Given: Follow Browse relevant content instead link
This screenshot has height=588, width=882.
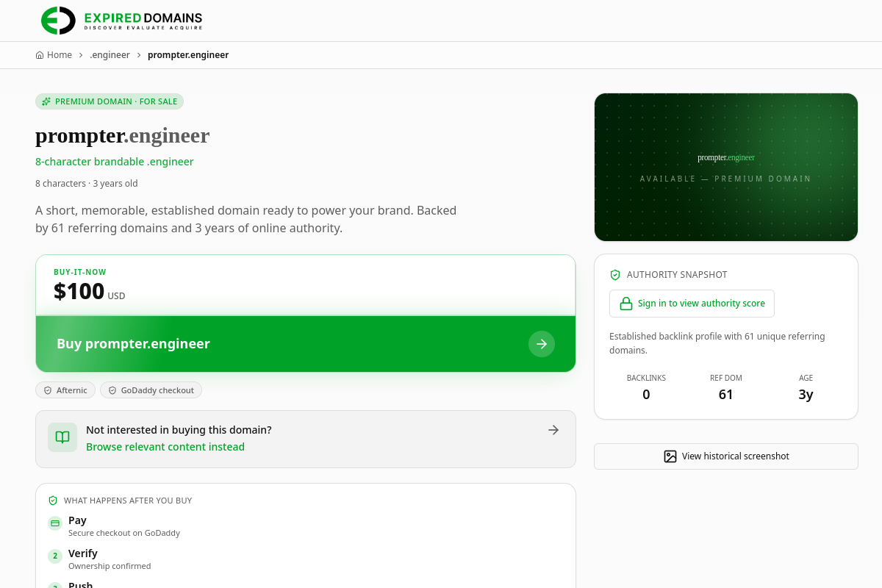Looking at the screenshot, I should (165, 447).
